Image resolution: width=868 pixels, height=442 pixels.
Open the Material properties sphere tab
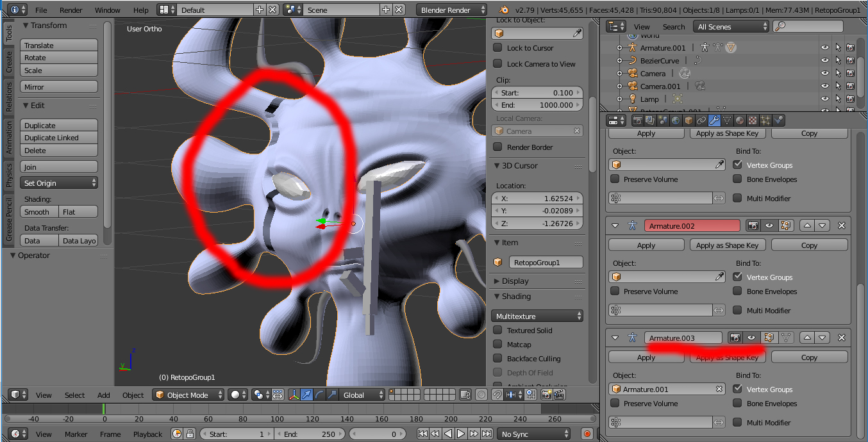coord(740,120)
